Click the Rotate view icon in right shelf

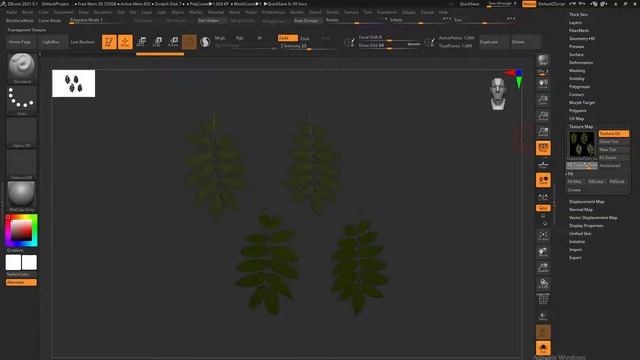[543, 284]
